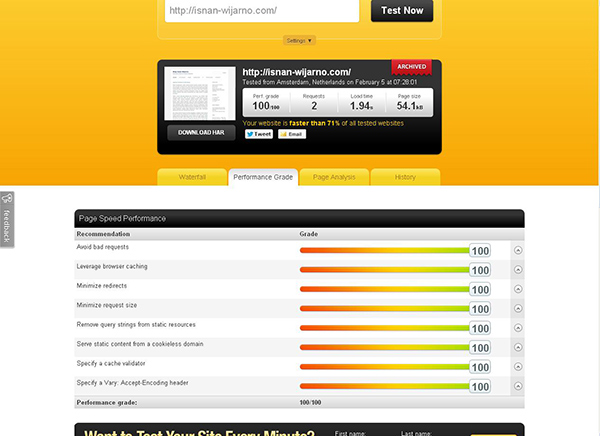
Task: Expand the Minimize redirects row
Action: 518,289
